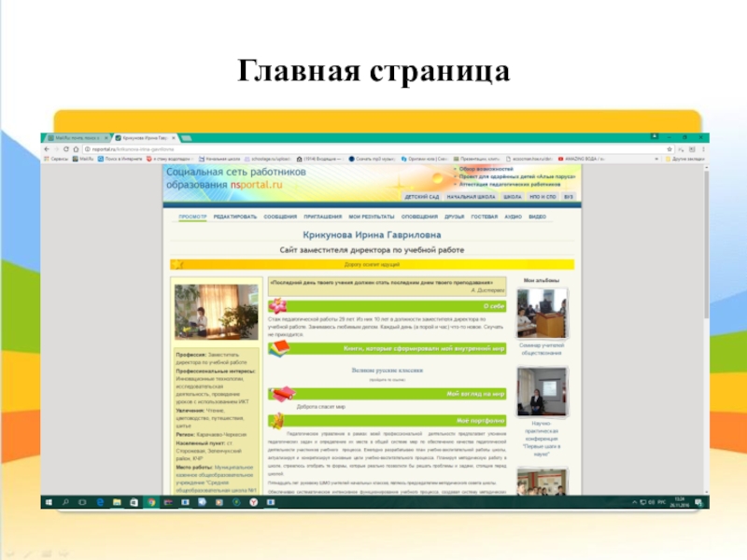Screen dimensions: 747x560
Task: Select the НПО И СПО section tab
Action: click(543, 197)
